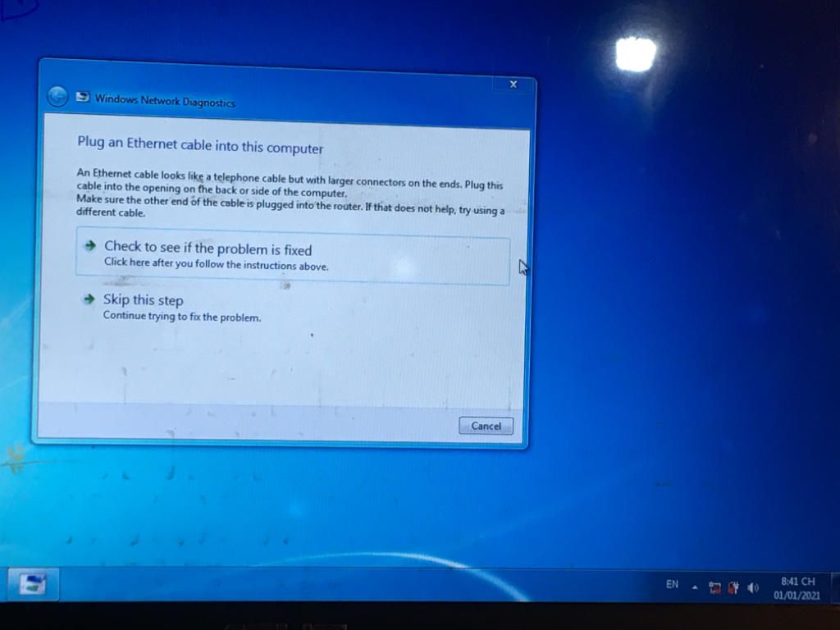Open the clock showing 8:41 CH

(797, 588)
